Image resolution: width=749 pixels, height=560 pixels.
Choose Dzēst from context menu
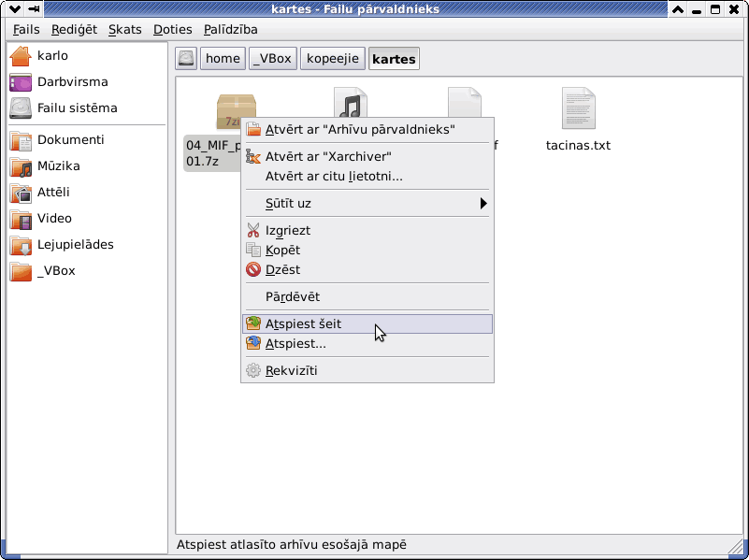pyautogui.click(x=367, y=270)
